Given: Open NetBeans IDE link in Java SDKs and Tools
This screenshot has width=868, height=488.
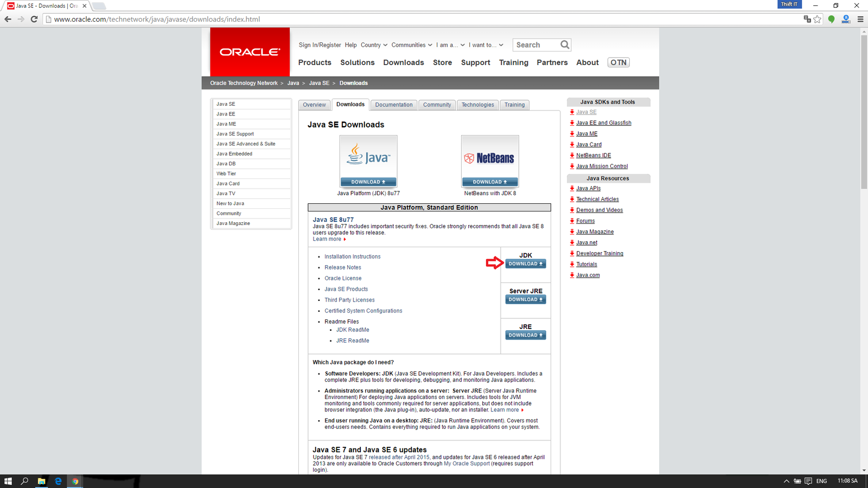Looking at the screenshot, I should point(593,156).
